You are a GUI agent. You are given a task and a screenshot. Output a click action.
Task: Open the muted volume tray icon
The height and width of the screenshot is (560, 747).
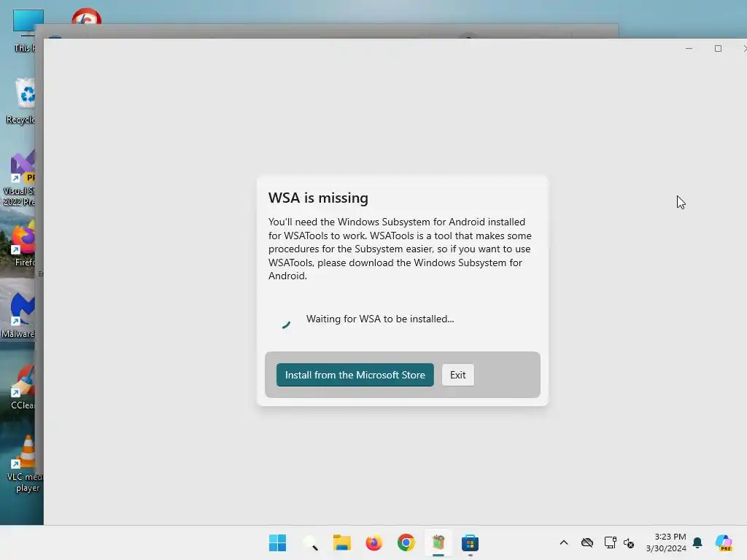coord(629,542)
